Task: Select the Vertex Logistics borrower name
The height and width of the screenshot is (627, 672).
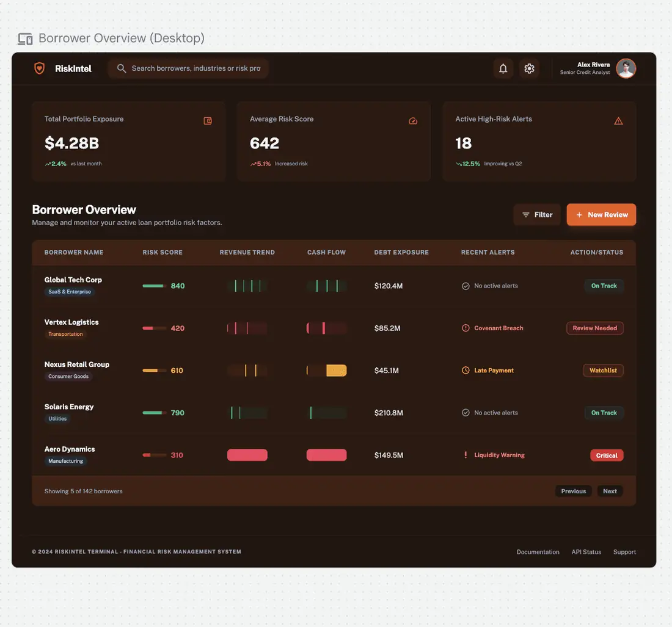Action: pyautogui.click(x=71, y=322)
